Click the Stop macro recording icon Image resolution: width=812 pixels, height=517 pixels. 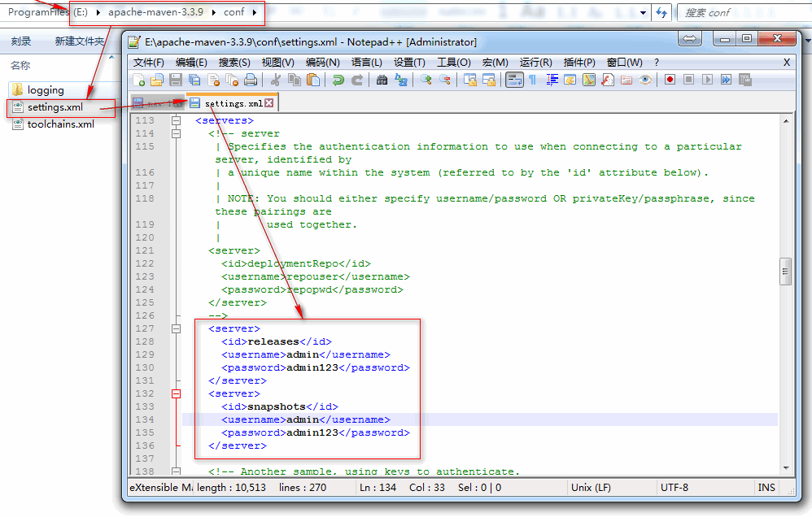[688, 80]
